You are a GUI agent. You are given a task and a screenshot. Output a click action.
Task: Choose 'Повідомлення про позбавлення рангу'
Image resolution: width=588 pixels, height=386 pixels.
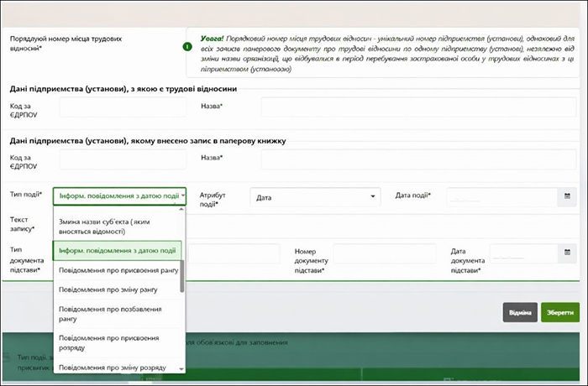tap(118, 314)
